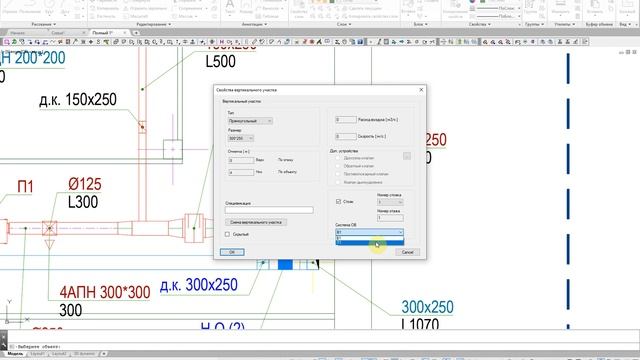Expand the Утилиты ribbon panel
640x360 pixels.
tap(564, 24)
